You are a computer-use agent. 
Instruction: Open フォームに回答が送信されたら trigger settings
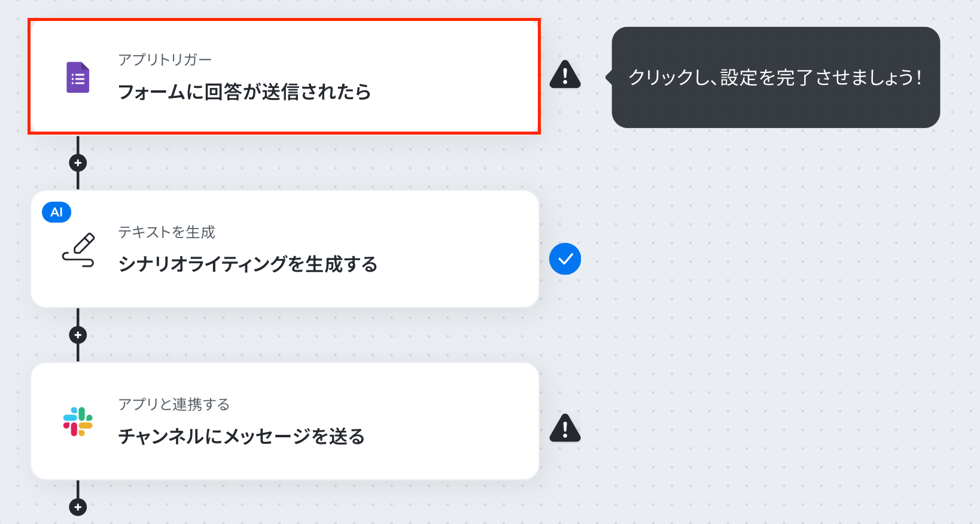click(x=284, y=76)
